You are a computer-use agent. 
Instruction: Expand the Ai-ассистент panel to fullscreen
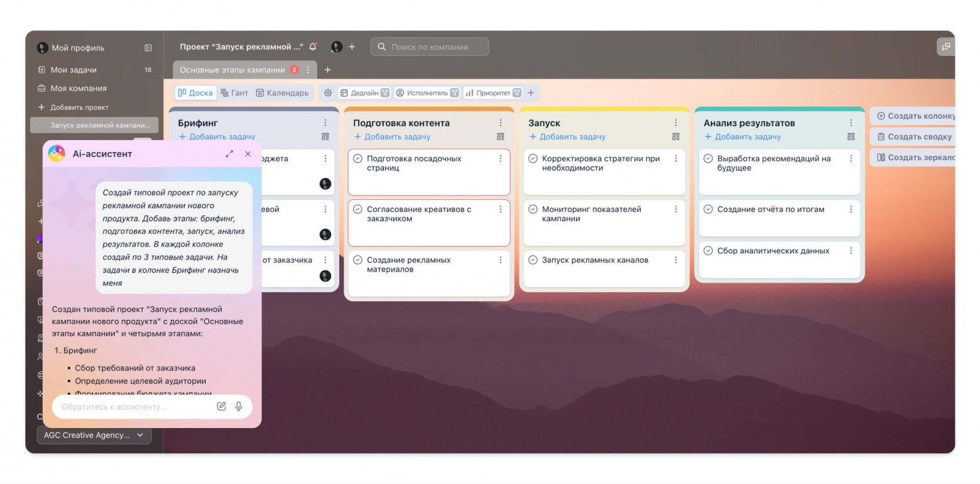coord(229,154)
